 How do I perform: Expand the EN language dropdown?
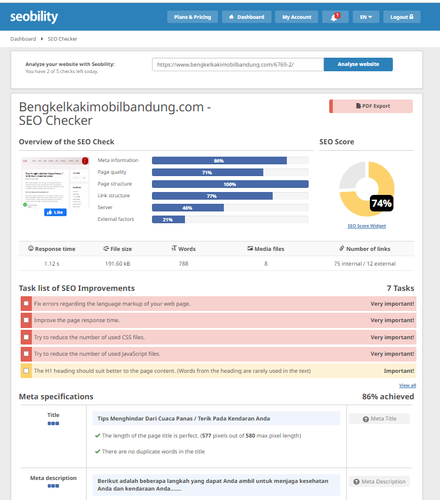[x=366, y=17]
